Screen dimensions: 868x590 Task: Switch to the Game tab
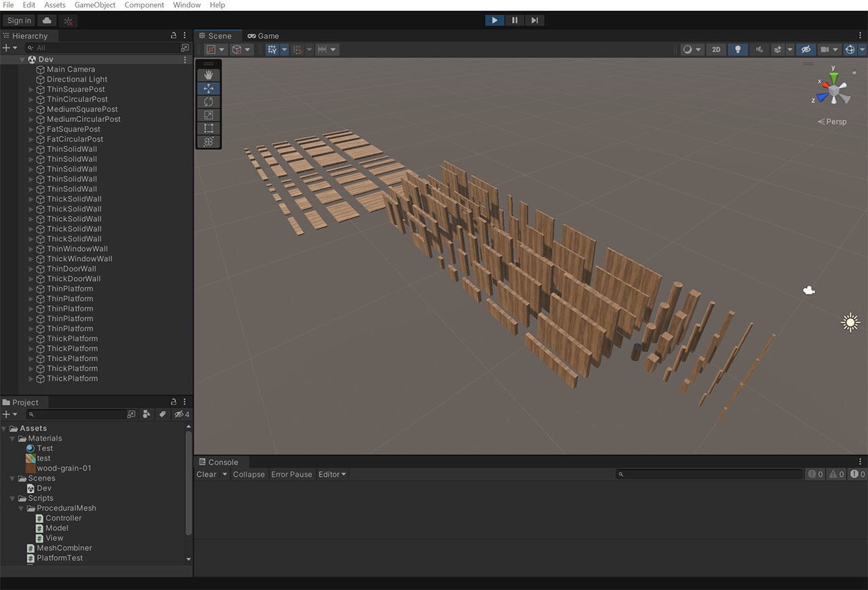[x=263, y=36]
